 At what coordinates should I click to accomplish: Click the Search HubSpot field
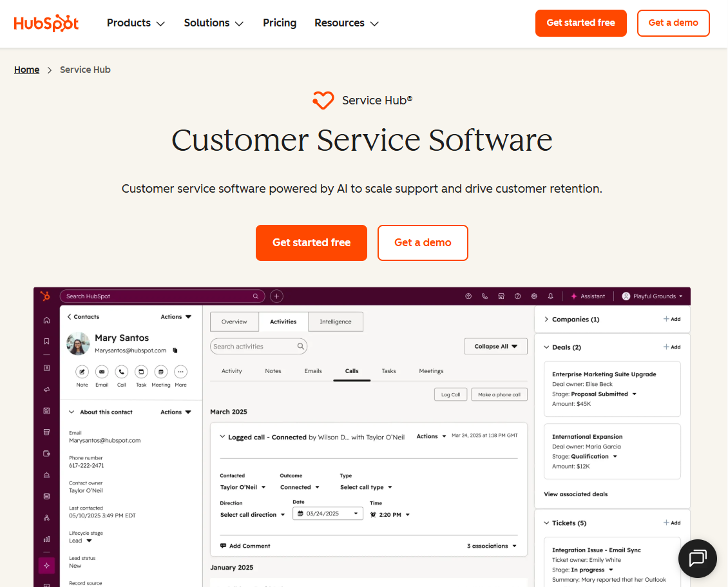[162, 296]
